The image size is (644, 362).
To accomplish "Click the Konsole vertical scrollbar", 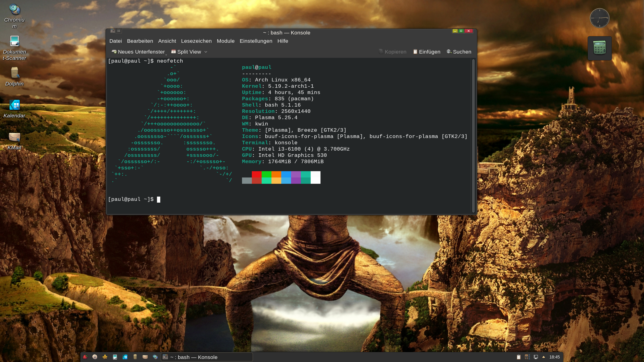I will pos(473,136).
